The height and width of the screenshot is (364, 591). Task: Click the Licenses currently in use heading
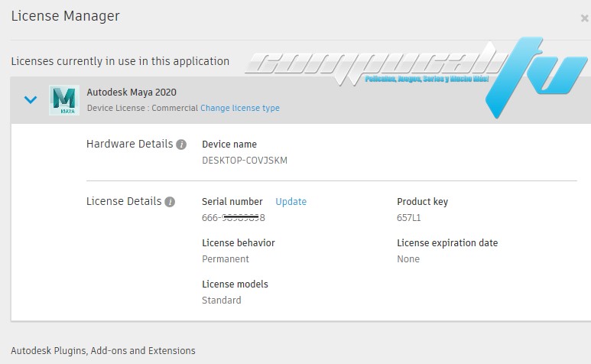coord(120,61)
